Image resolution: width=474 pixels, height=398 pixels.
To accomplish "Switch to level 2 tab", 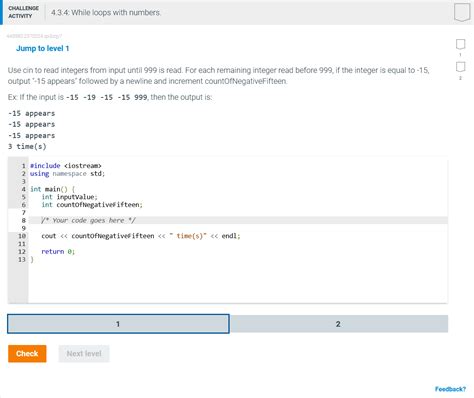I will point(339,324).
